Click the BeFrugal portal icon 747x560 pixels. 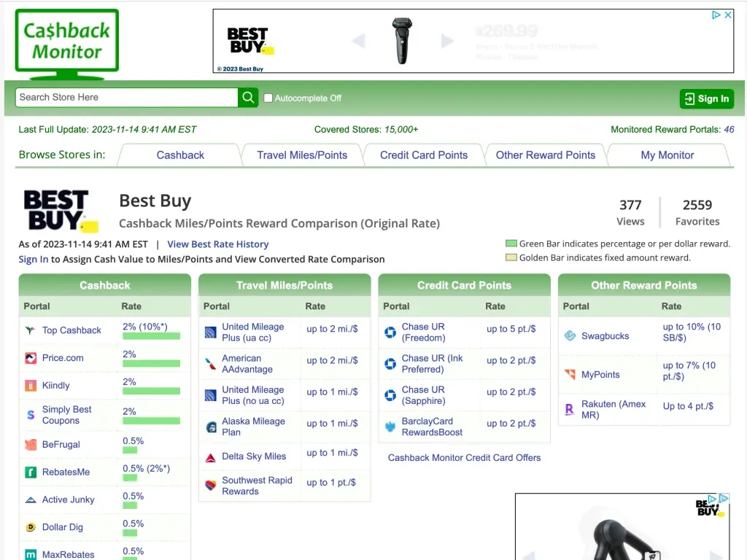point(31,444)
